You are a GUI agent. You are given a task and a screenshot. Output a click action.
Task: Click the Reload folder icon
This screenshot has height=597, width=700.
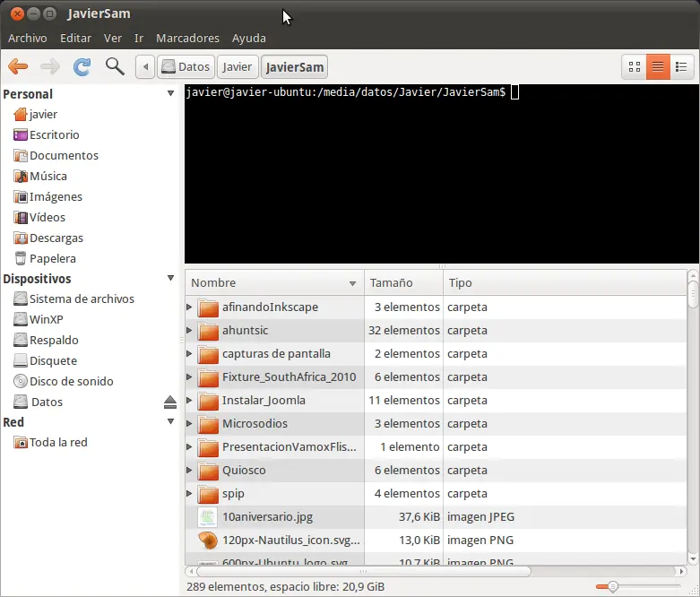(82, 66)
